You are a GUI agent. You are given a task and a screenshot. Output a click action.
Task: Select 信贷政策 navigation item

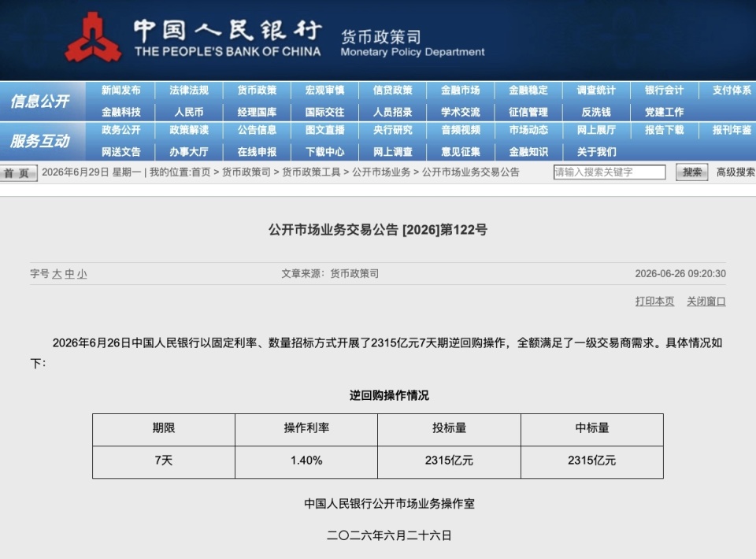point(393,90)
